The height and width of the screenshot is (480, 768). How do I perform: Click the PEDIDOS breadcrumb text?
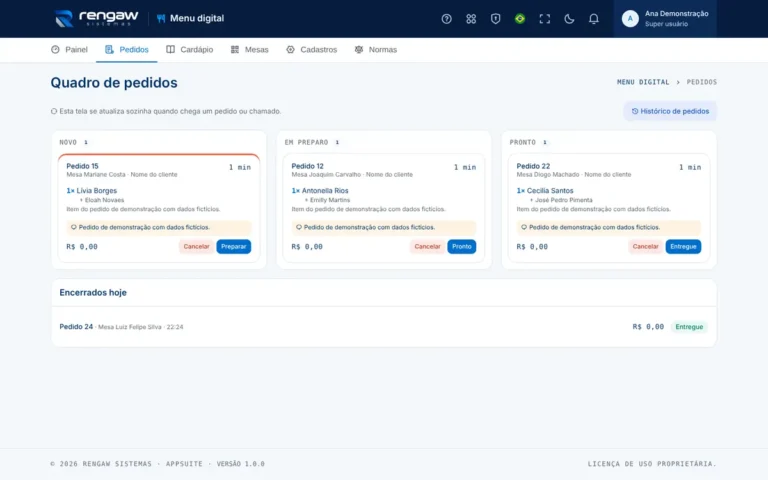[701, 82]
